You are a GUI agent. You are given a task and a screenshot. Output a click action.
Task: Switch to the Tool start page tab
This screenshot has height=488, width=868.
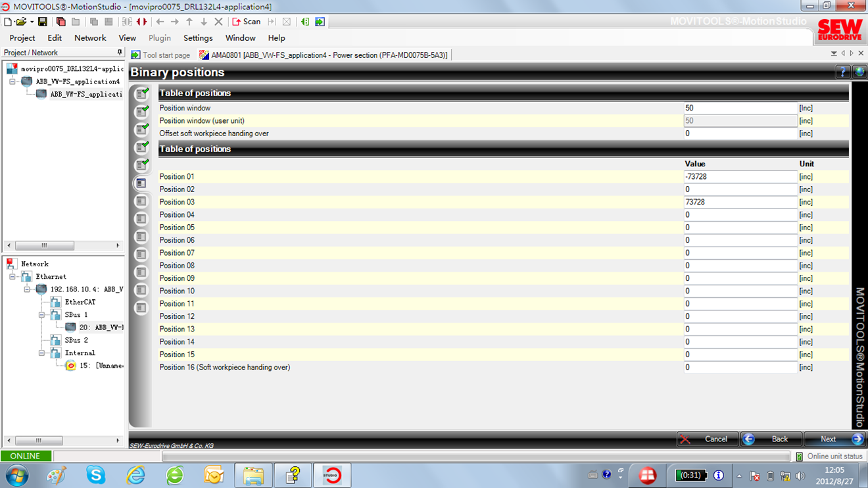[x=160, y=55]
